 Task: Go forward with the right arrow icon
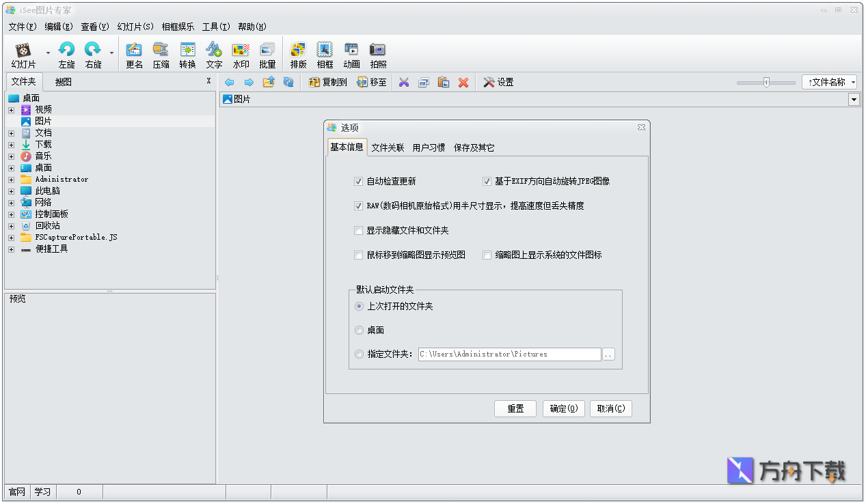(x=249, y=82)
